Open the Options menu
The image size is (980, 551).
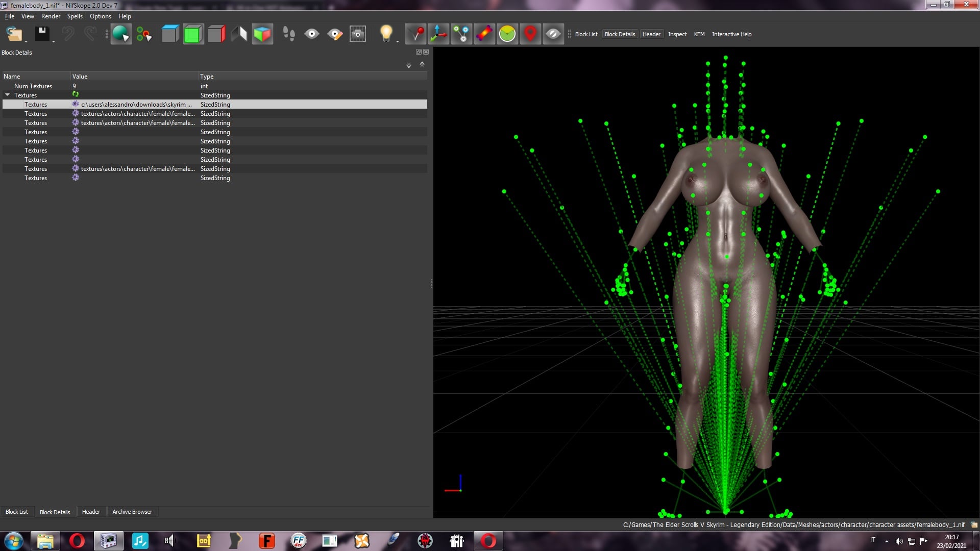coord(101,16)
